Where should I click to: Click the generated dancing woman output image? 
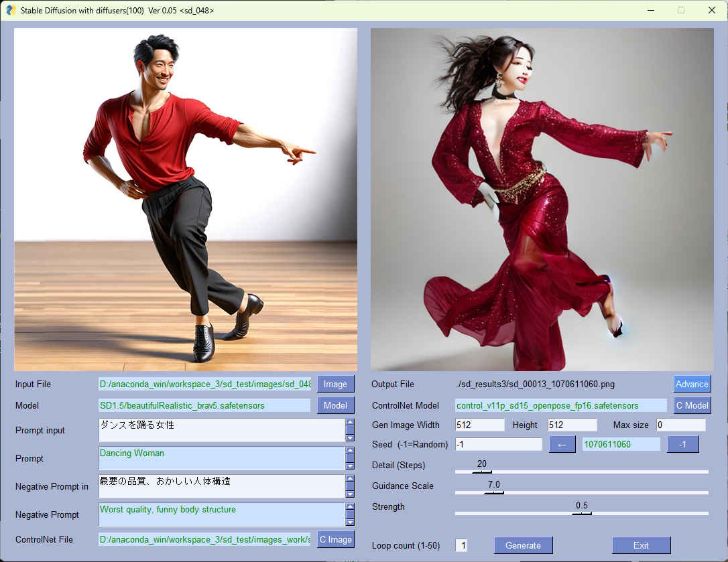pos(542,200)
